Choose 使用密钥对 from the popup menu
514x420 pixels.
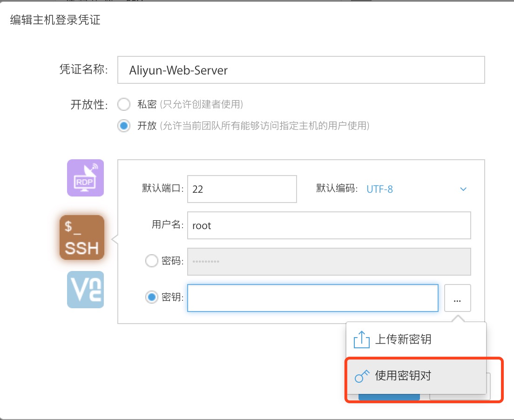(403, 376)
